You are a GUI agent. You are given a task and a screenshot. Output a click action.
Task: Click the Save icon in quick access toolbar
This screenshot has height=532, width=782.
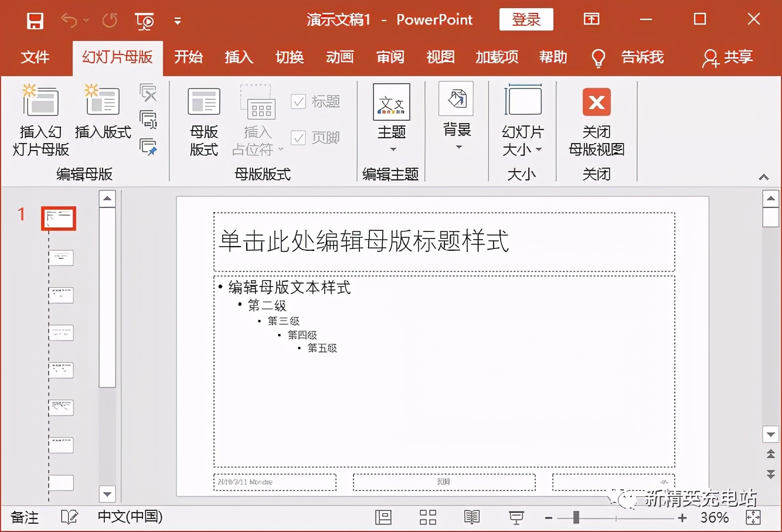(x=34, y=19)
